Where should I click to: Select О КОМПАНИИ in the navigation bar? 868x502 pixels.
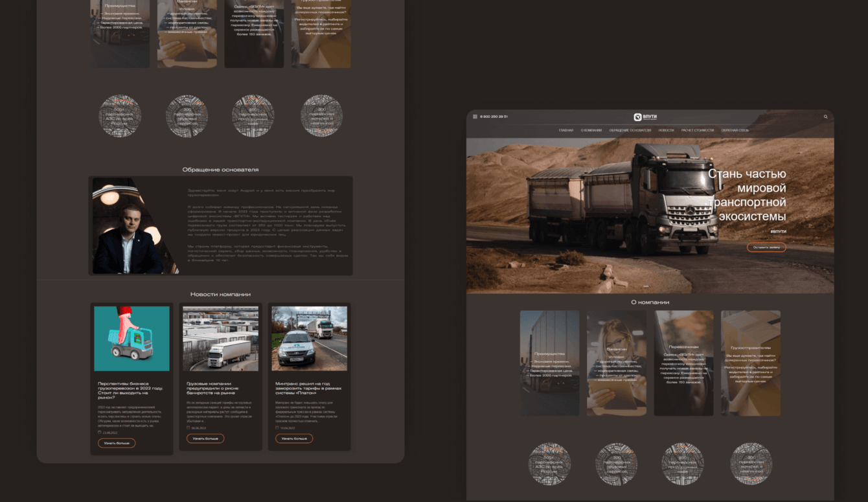(x=591, y=130)
